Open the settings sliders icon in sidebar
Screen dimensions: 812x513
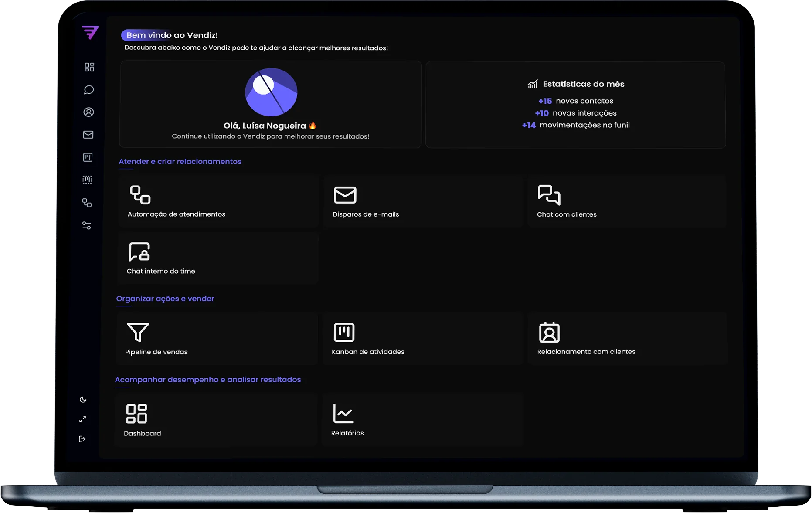tap(86, 225)
